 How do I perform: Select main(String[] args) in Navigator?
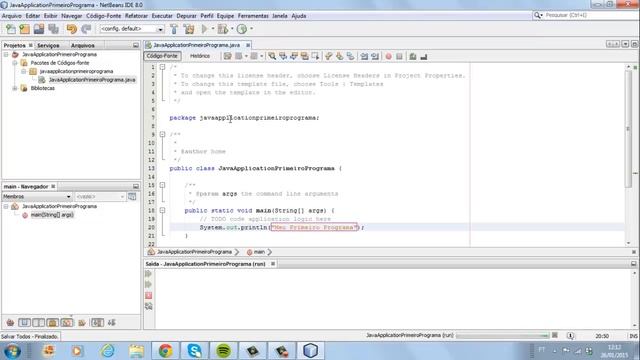coord(52,215)
